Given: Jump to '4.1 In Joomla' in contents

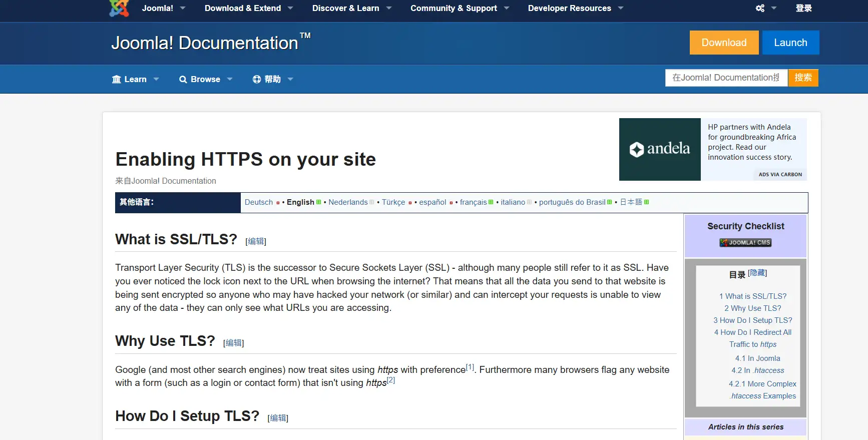Looking at the screenshot, I should pyautogui.click(x=758, y=358).
